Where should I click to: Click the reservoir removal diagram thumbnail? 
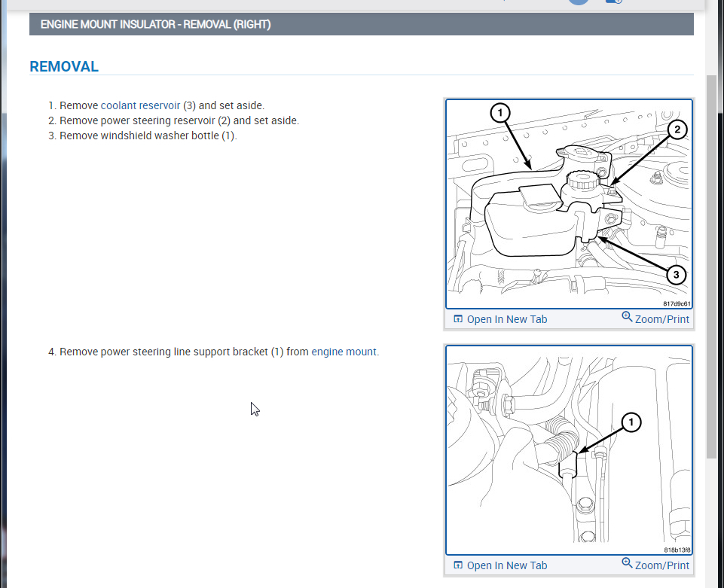pos(569,204)
